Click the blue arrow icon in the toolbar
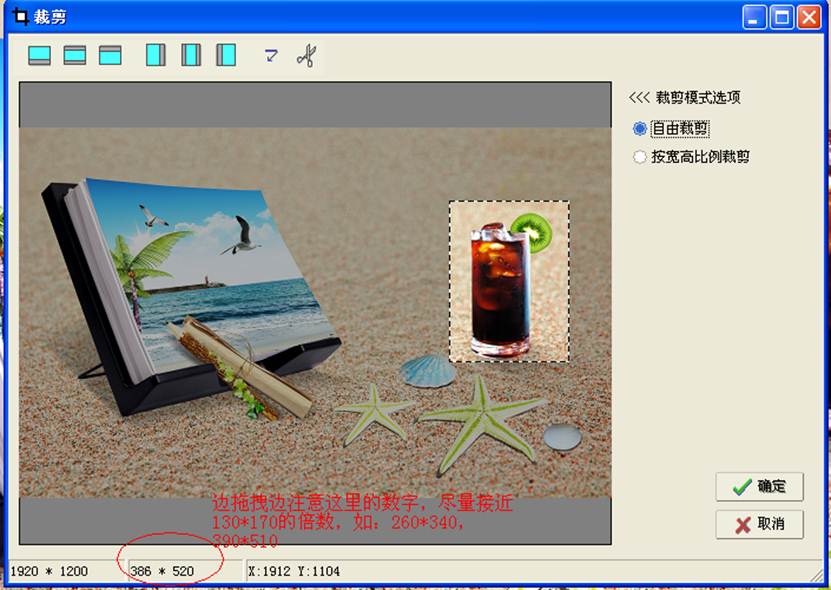The width and height of the screenshot is (831, 590). pyautogui.click(x=271, y=55)
